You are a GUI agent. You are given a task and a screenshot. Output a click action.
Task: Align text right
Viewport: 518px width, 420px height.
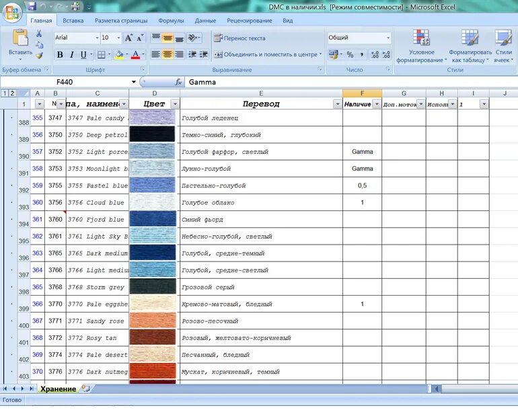pyautogui.click(x=179, y=54)
